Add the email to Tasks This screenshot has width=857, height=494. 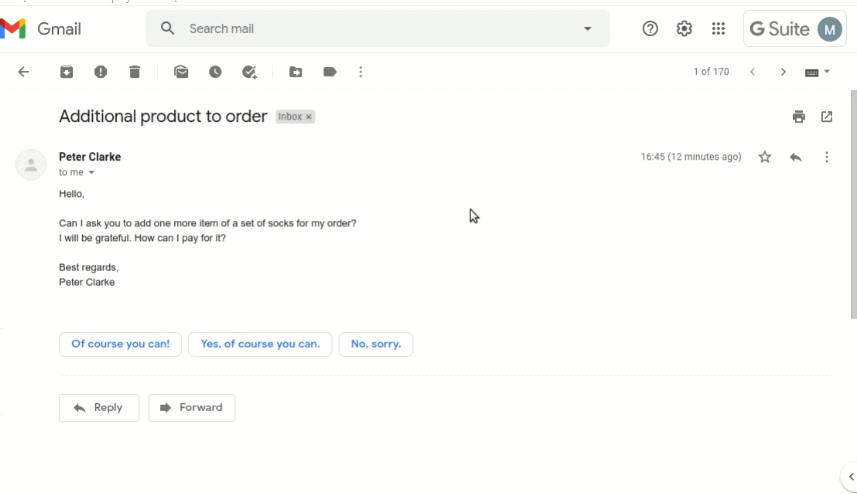point(249,72)
